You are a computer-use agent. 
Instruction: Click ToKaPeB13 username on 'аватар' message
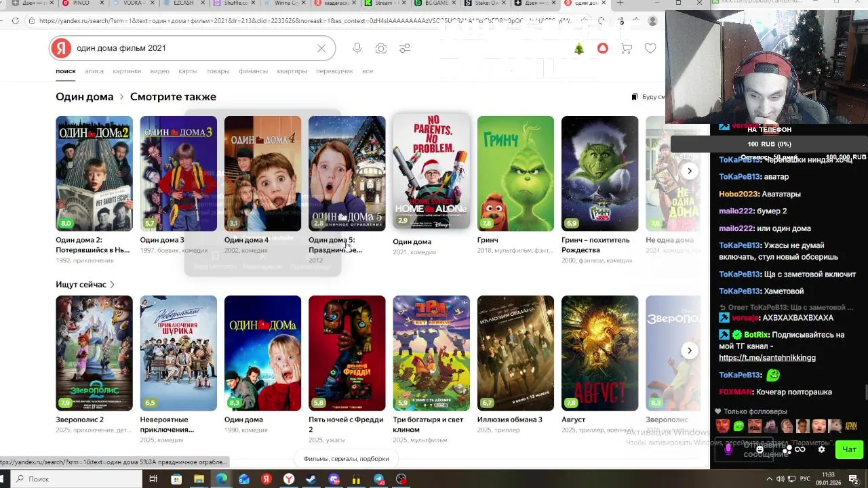(x=739, y=177)
